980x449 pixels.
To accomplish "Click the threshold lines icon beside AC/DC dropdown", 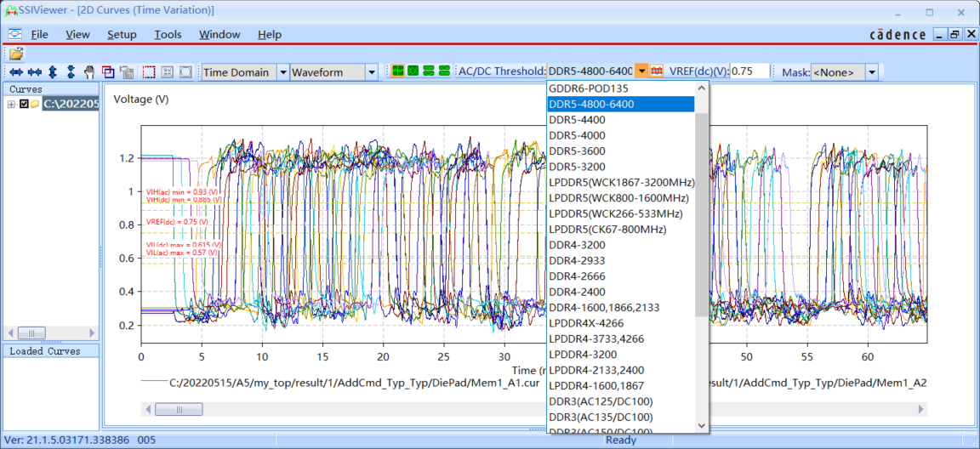I will tap(656, 71).
